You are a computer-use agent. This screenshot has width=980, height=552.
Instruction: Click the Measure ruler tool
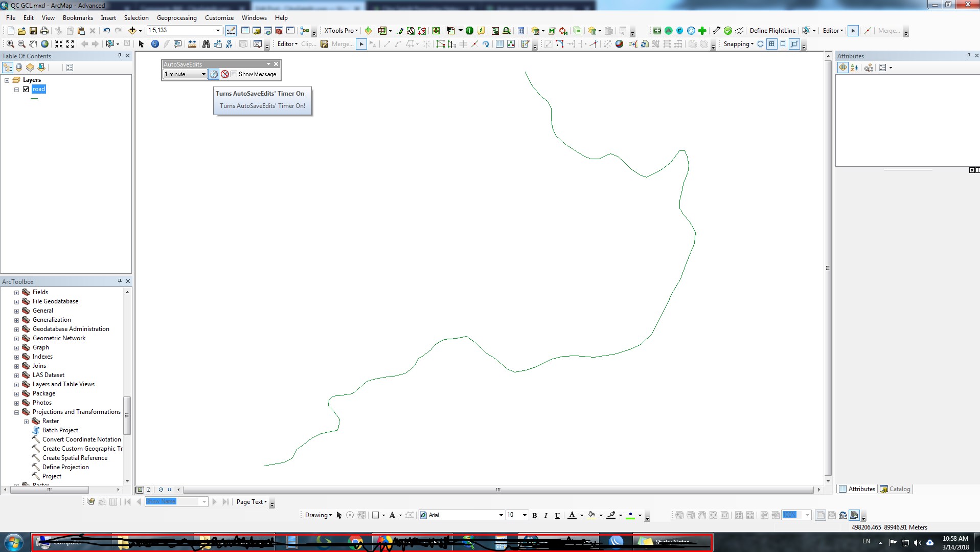192,44
